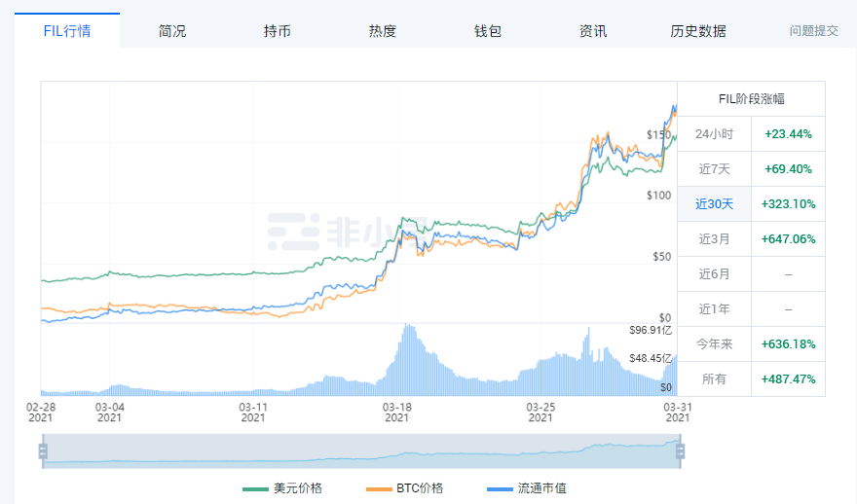The height and width of the screenshot is (504, 857).
Task: Grab the right range slider handle
Action: (681, 451)
